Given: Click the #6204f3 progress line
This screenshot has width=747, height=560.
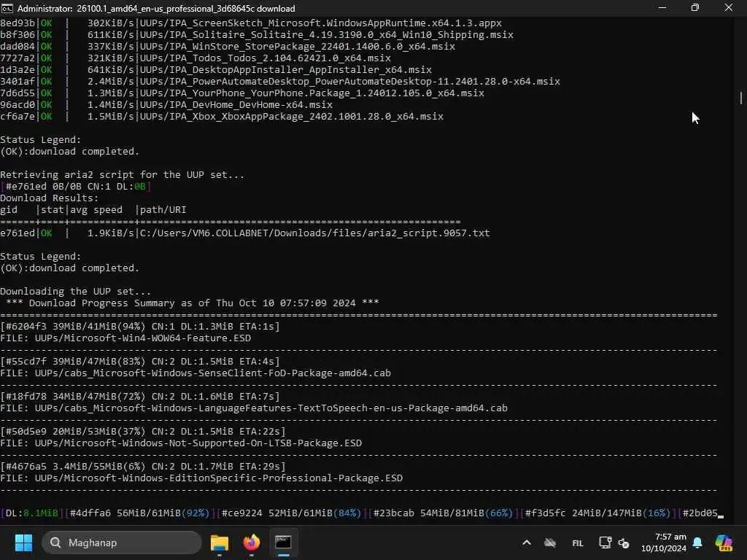Looking at the screenshot, I should [140, 326].
